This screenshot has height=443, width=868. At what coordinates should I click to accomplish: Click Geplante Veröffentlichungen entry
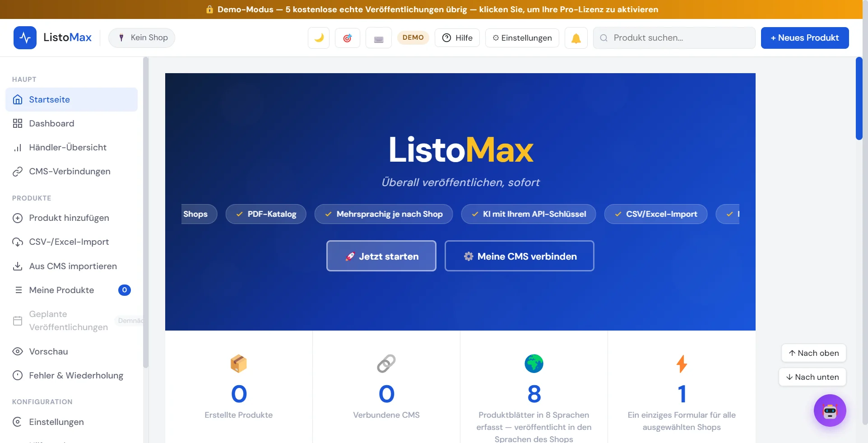(71, 321)
